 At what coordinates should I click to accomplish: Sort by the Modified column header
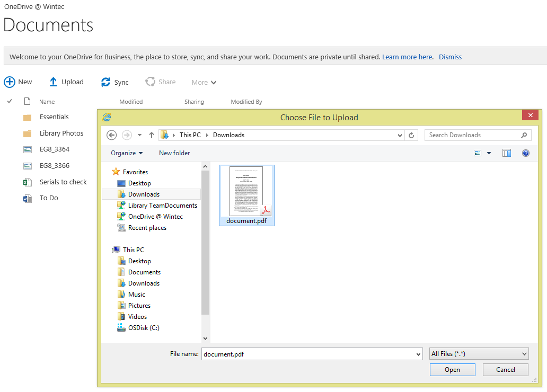[x=131, y=102]
